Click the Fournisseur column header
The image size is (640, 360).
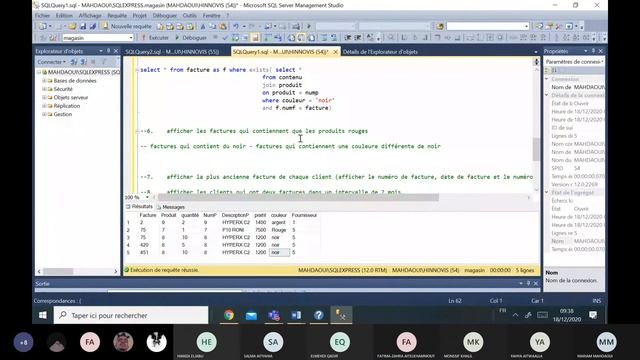[x=304, y=215]
